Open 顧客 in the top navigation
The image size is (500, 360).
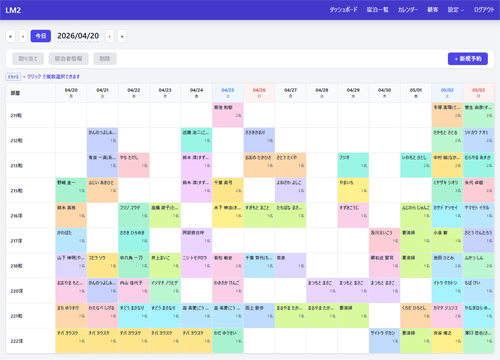tap(433, 10)
